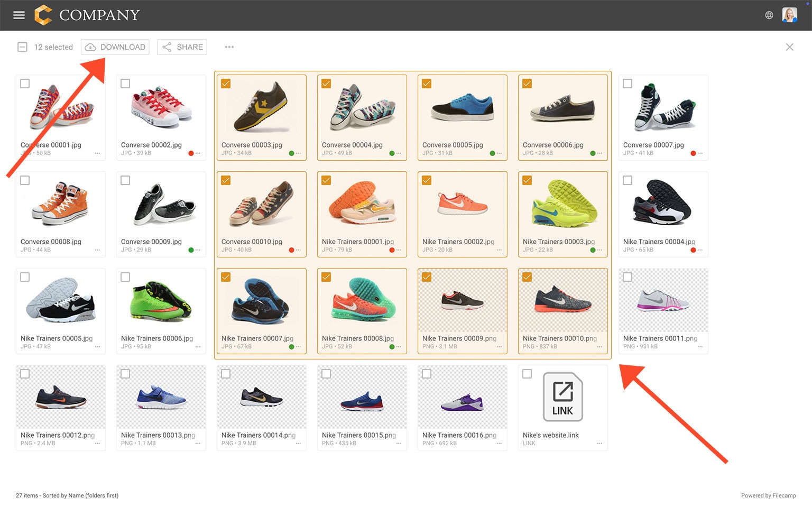The height and width of the screenshot is (507, 812).
Task: Open the user profile avatar
Action: [x=790, y=15]
